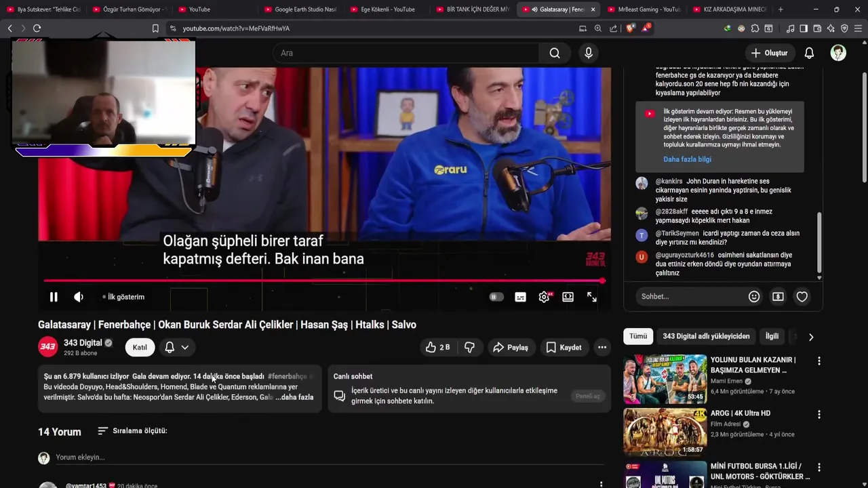Click the browser share page icon
The width and height of the screenshot is (868, 488).
tap(614, 28)
